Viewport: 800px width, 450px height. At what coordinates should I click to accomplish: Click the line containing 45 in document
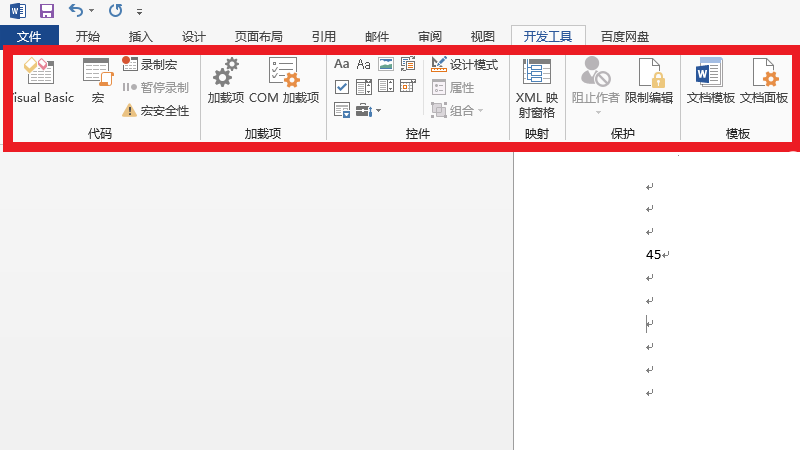click(x=653, y=255)
